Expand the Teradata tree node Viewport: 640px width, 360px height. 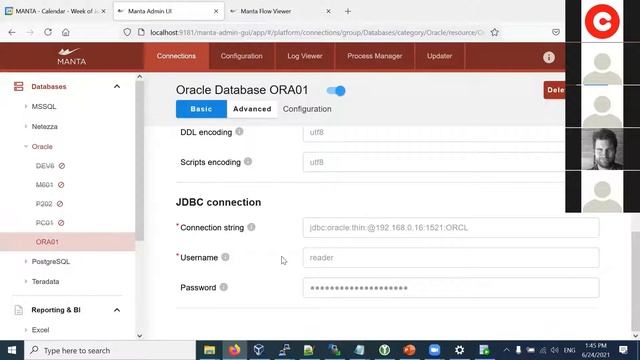point(26,281)
